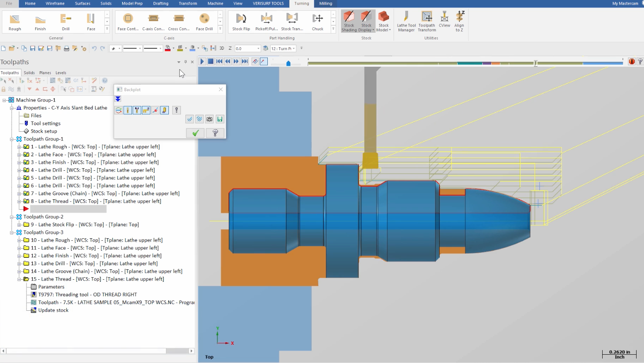Open the Z depth value dropdown

coord(258,48)
